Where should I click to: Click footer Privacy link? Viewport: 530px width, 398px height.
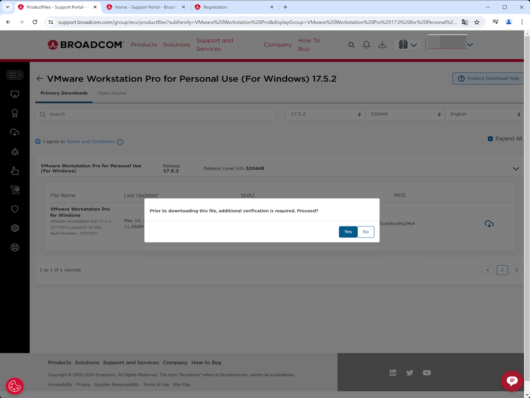pos(83,384)
